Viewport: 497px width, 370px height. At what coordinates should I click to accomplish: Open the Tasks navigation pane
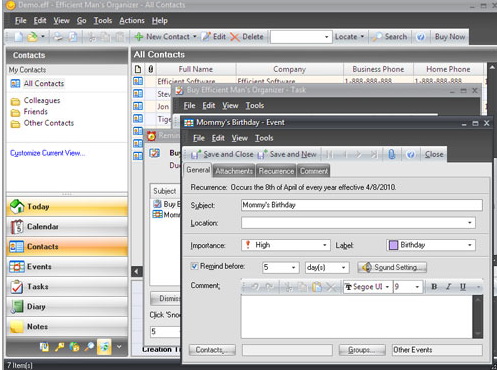(x=67, y=287)
